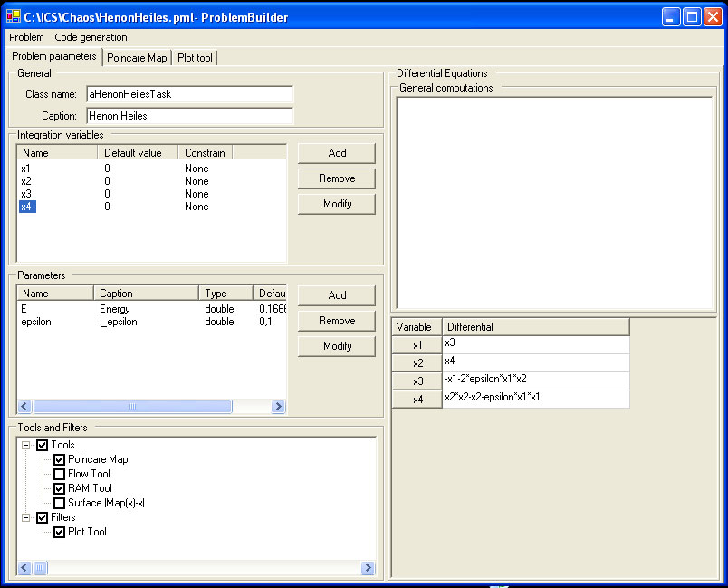Modify the selected integration variable
Viewport: 728px width, 588px height.
[337, 204]
